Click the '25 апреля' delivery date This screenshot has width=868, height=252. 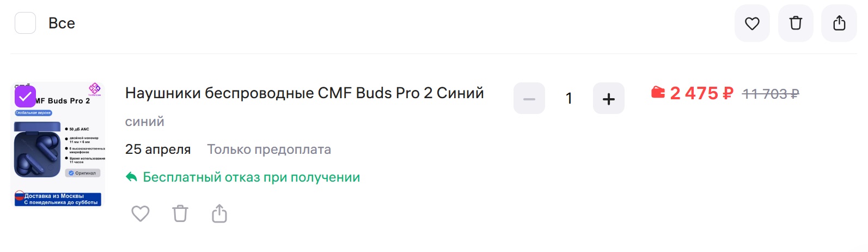(x=158, y=149)
